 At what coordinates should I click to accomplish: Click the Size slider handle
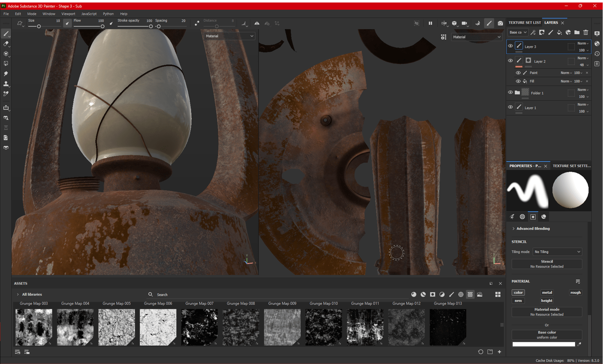(x=39, y=26)
